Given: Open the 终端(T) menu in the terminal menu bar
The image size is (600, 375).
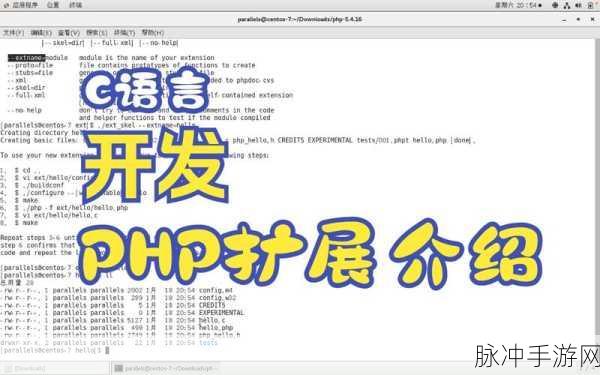Looking at the screenshot, I should pyautogui.click(x=124, y=33).
